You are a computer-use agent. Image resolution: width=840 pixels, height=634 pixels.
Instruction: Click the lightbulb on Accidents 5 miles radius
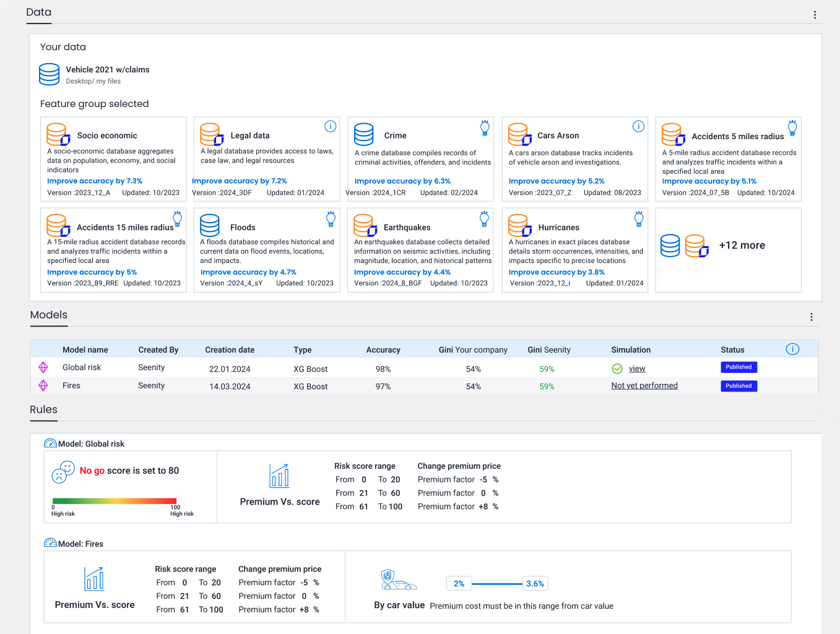tap(792, 128)
